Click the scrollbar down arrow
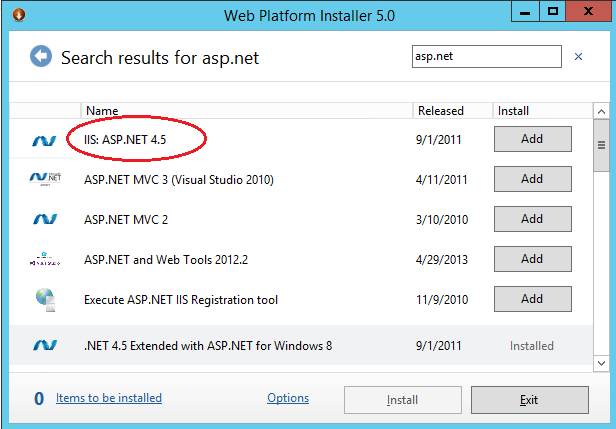616x429 pixels. 601,363
